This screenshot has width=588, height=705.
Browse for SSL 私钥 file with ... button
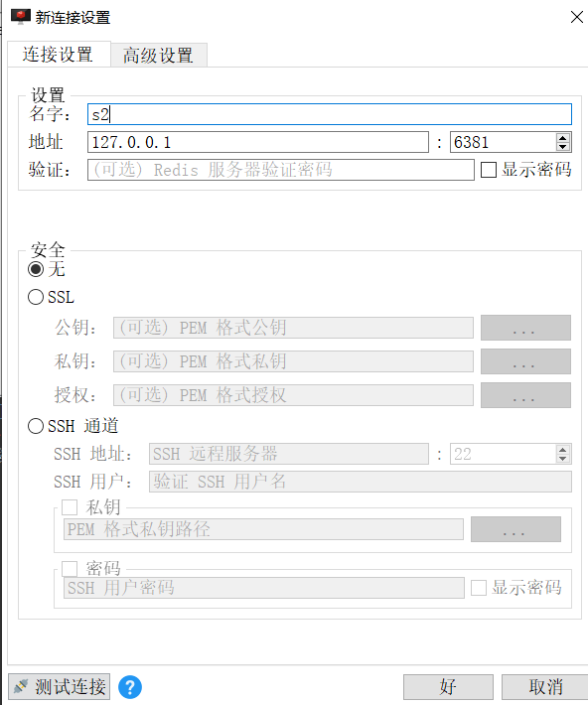pyautogui.click(x=525, y=361)
